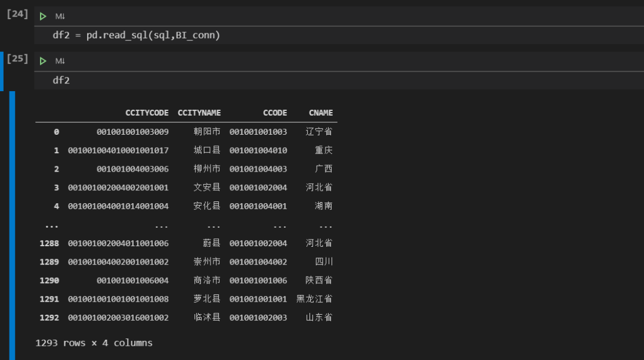Select the code 001001004010 in row 1
Image resolution: width=644 pixels, height=360 pixels.
click(x=258, y=150)
